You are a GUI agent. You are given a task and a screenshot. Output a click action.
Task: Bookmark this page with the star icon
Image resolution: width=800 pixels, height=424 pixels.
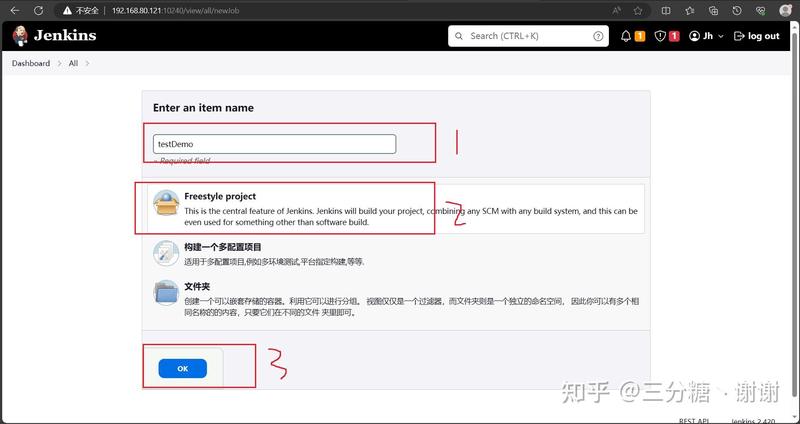pos(638,10)
